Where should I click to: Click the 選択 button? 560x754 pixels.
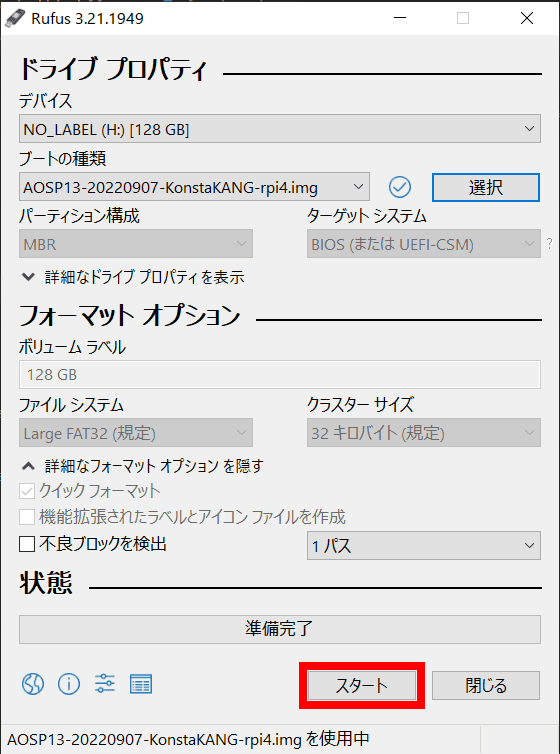485,187
